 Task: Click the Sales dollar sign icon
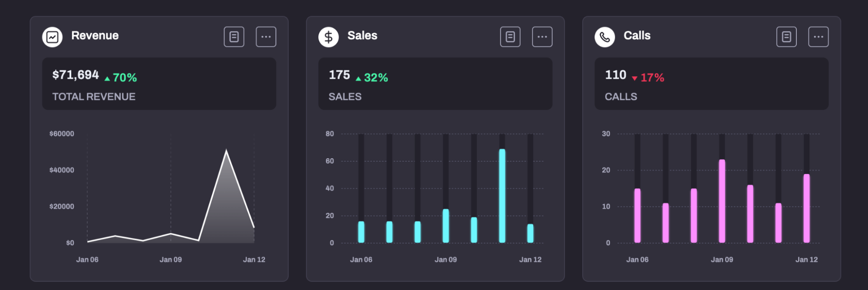tap(328, 37)
